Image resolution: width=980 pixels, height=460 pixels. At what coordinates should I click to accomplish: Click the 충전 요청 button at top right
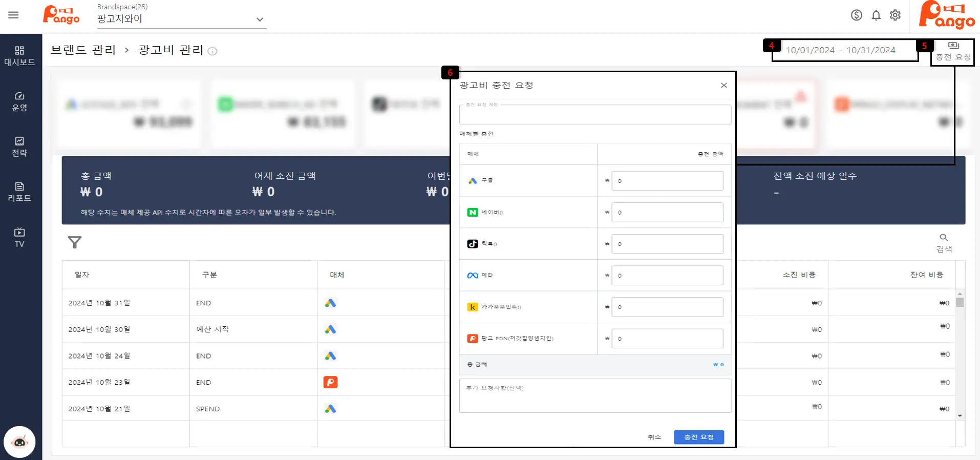953,52
